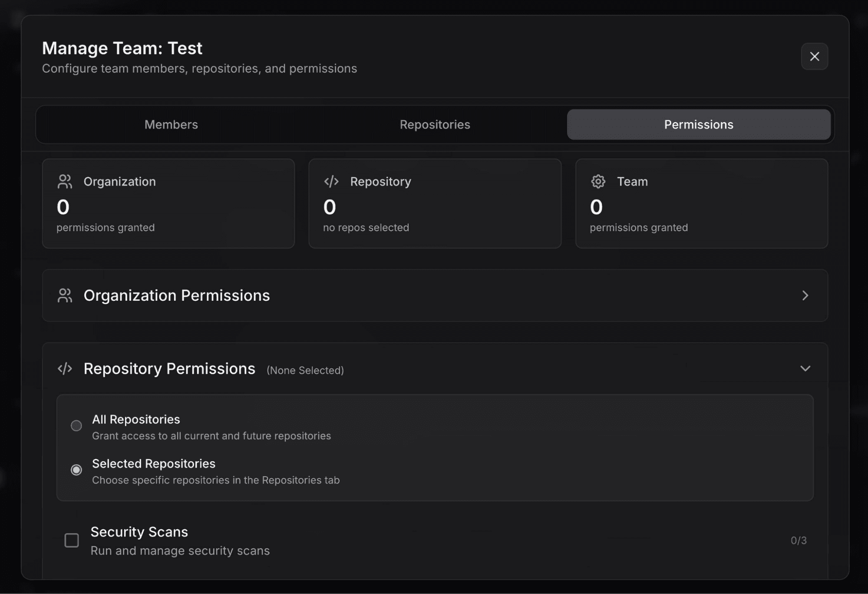This screenshot has width=868, height=594.
Task: Close the Manage Team dialog
Action: (x=814, y=56)
